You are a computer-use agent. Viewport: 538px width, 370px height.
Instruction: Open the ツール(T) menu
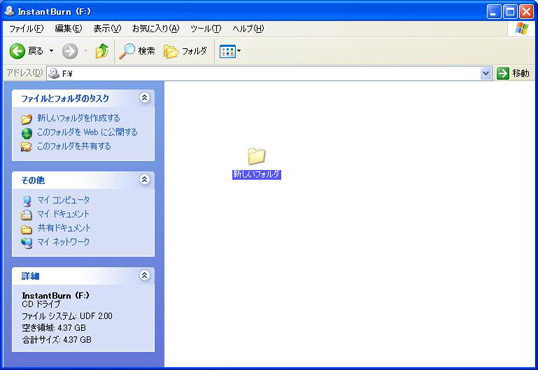pos(206,28)
